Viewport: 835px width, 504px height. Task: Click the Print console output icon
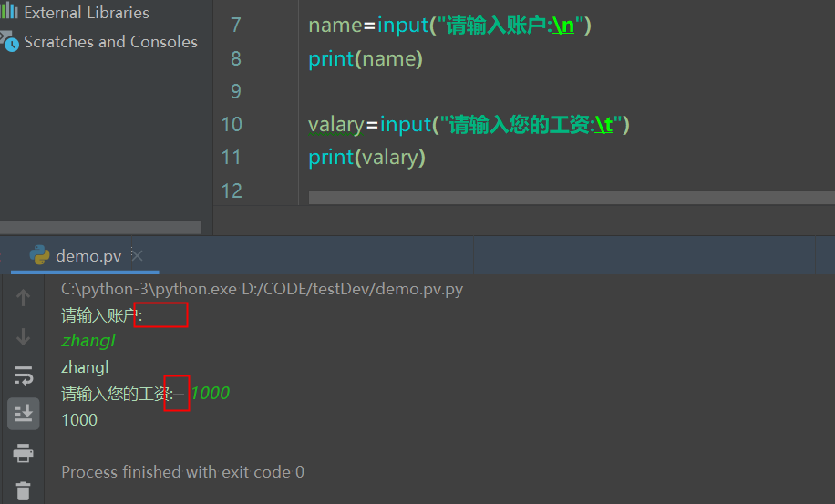click(x=24, y=453)
